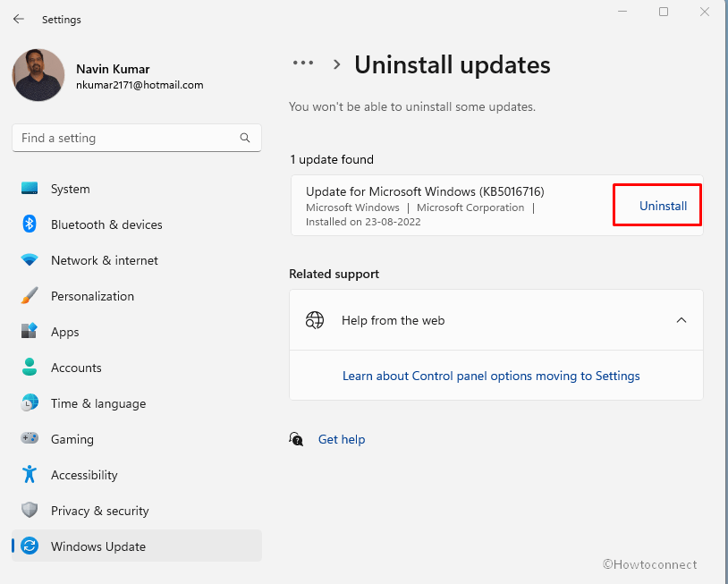Click the Gaming controller icon
The height and width of the screenshot is (584, 728).
30,437
